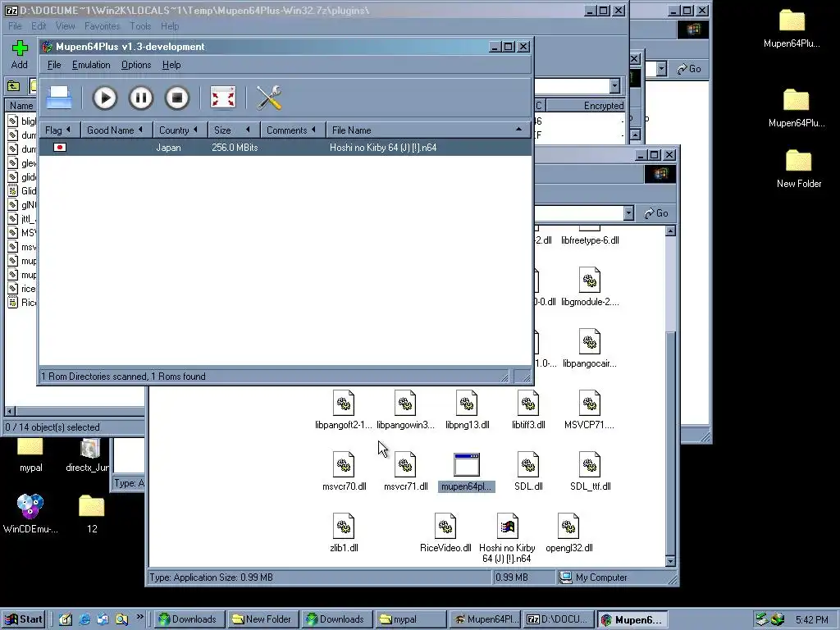840x630 pixels.
Task: Open settings via wrench and screwdriver icon
Action: (269, 98)
